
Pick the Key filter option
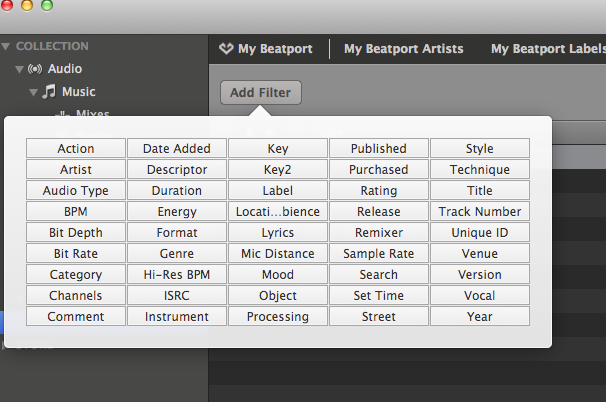click(278, 149)
